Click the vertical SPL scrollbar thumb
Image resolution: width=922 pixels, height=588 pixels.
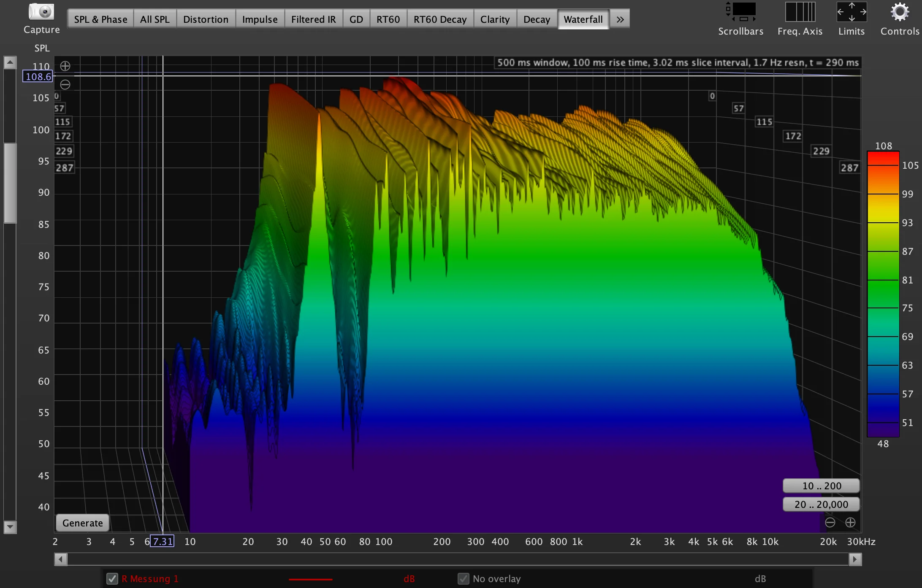(x=10, y=183)
